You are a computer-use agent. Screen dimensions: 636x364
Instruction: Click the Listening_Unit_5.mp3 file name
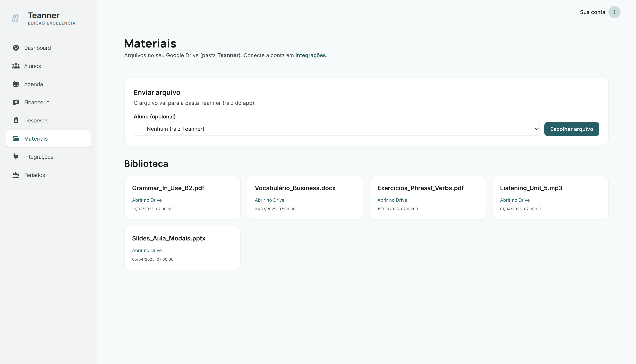531,188
